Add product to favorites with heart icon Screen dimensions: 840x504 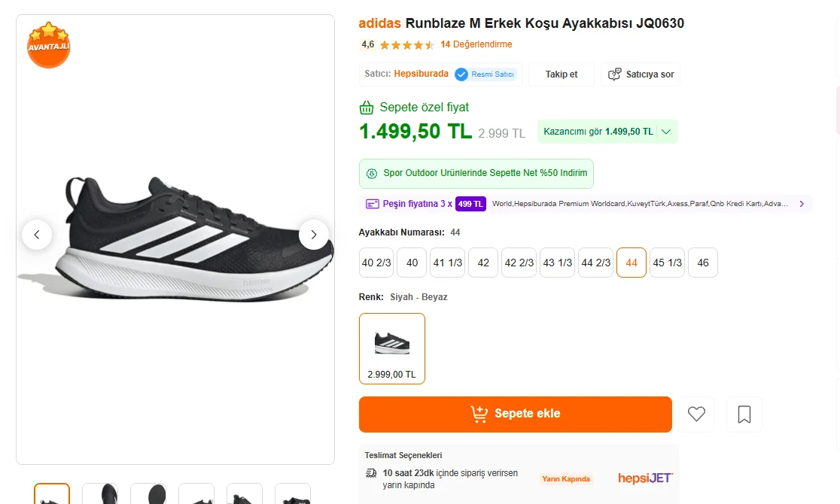(696, 414)
